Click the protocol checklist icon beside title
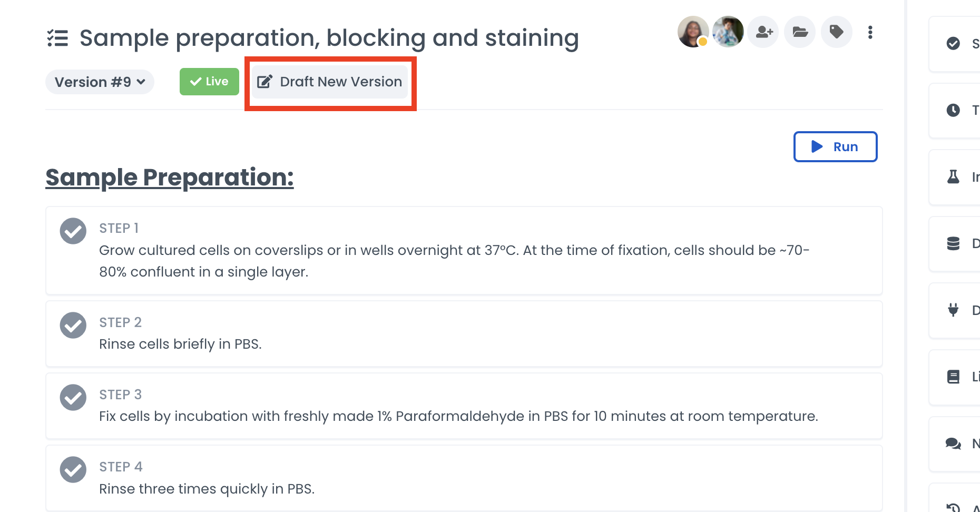The width and height of the screenshot is (980, 512). pyautogui.click(x=58, y=38)
